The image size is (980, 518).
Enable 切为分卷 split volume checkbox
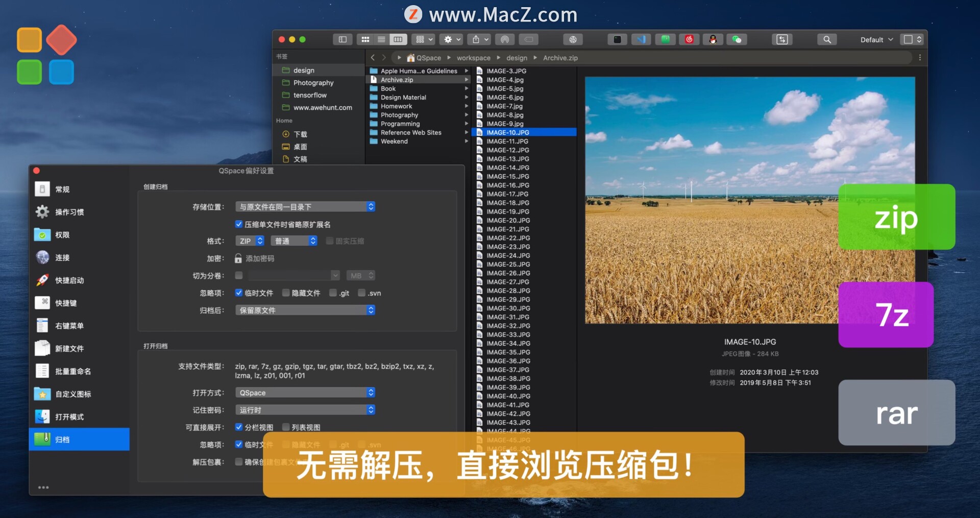[238, 275]
